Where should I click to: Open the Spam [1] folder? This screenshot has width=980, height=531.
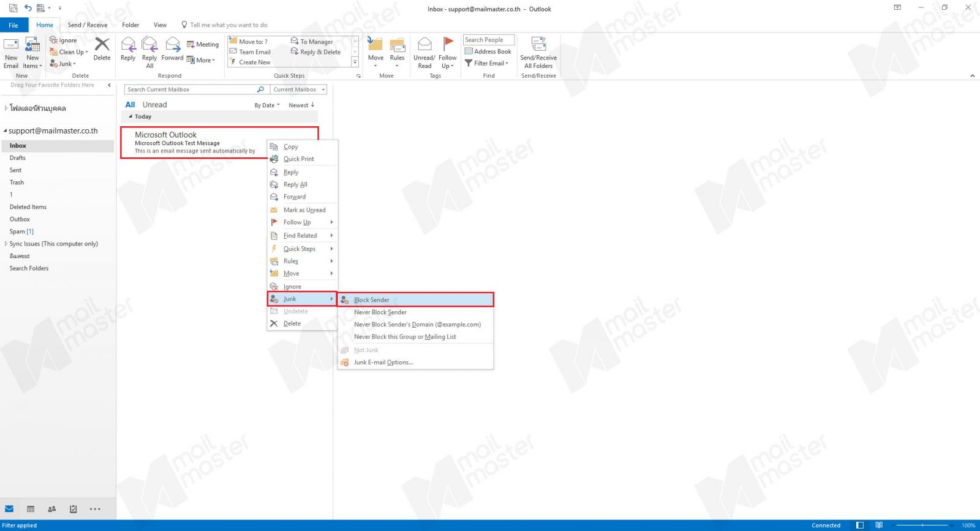[x=21, y=232]
